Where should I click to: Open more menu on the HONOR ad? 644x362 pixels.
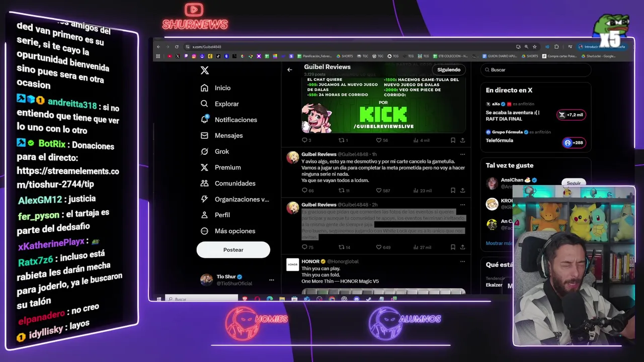pos(462,261)
